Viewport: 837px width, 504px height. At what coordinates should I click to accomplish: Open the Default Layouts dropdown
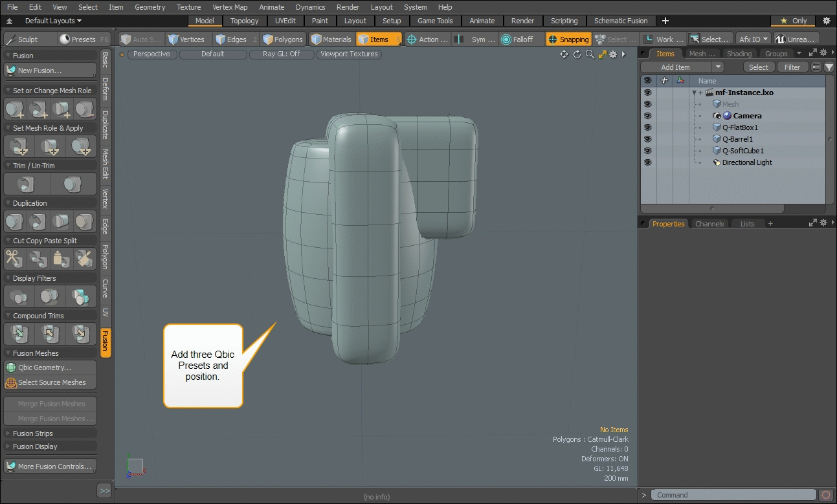(53, 21)
